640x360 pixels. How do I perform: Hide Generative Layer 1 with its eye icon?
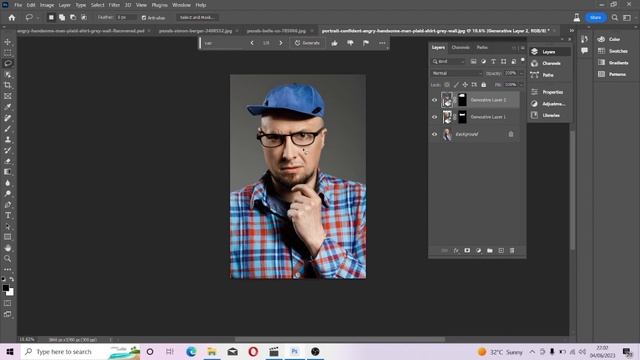tap(434, 117)
